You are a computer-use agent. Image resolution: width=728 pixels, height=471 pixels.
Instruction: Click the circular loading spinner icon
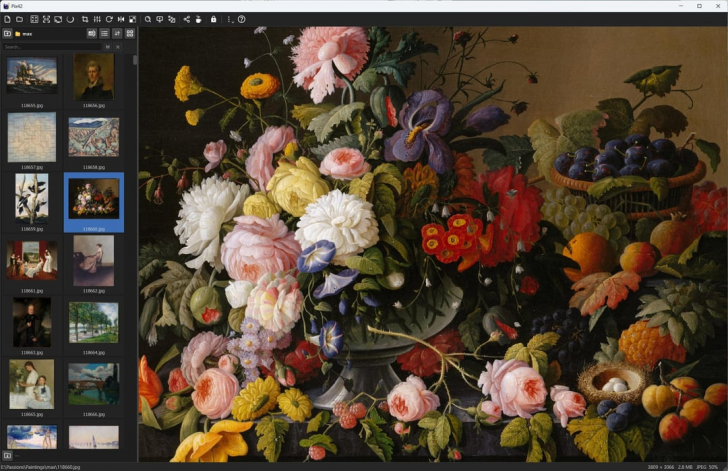pyautogui.click(x=70, y=20)
